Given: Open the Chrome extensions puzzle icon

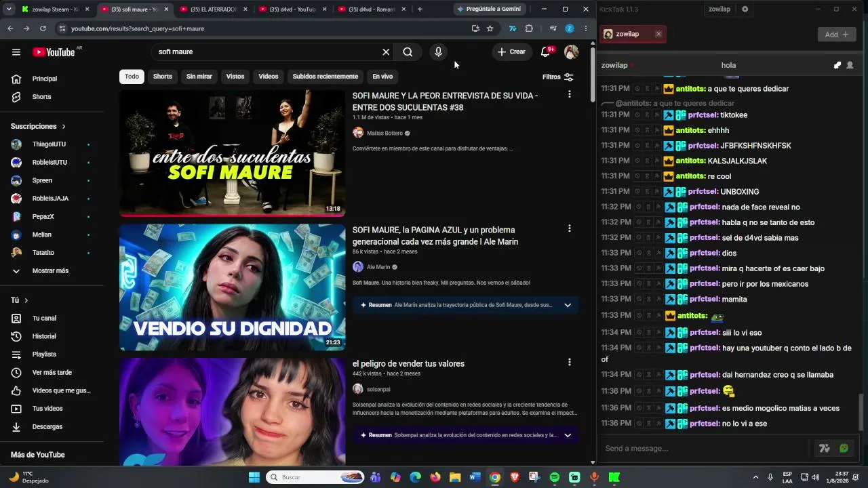Looking at the screenshot, I should tap(529, 28).
